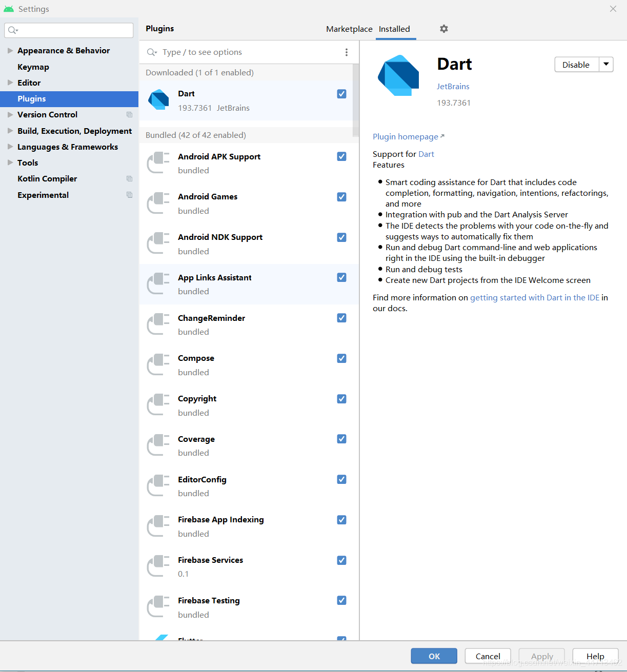
Task: Expand the Version Control node
Action: pyautogui.click(x=10, y=115)
